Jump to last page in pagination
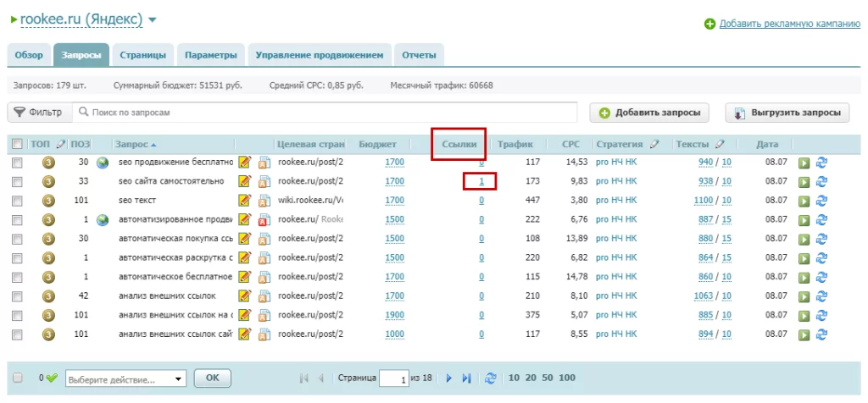 [467, 378]
